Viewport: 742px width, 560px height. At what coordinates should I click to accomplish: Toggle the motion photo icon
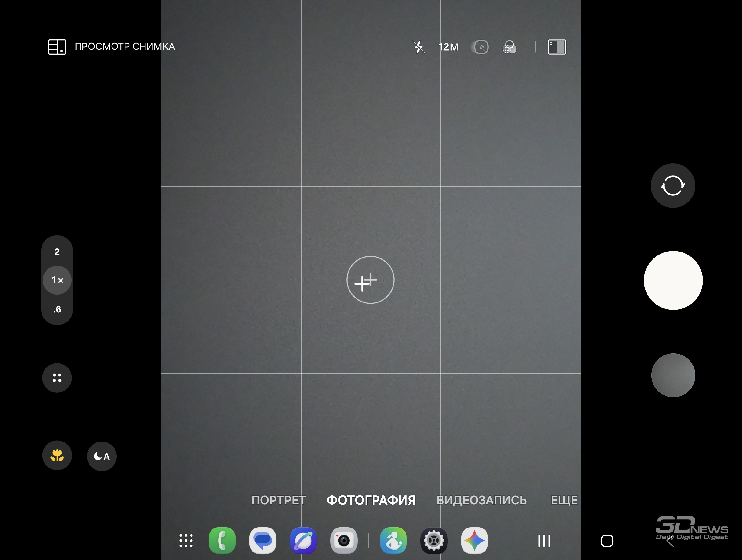tap(480, 47)
